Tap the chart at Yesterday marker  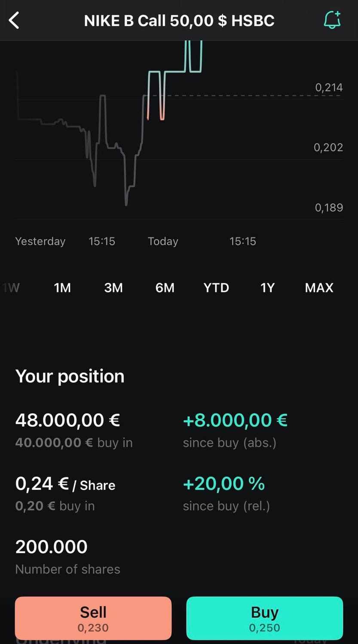[x=40, y=241]
